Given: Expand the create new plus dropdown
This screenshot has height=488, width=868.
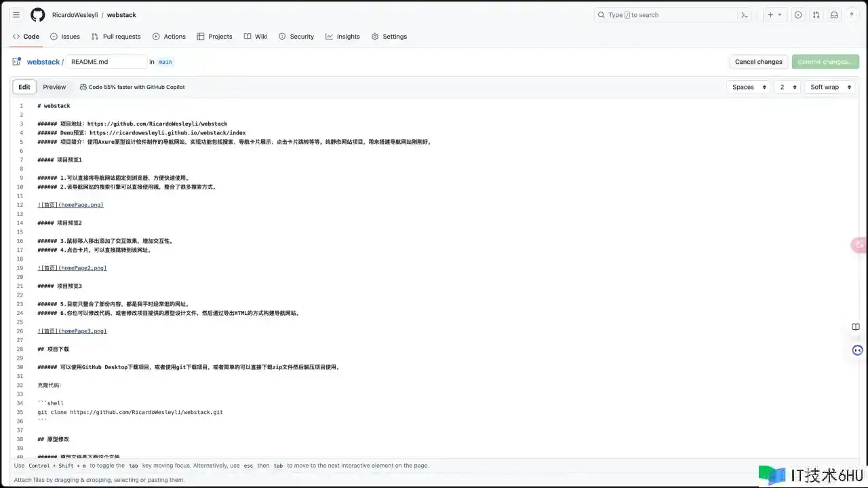Looking at the screenshot, I should click(774, 15).
